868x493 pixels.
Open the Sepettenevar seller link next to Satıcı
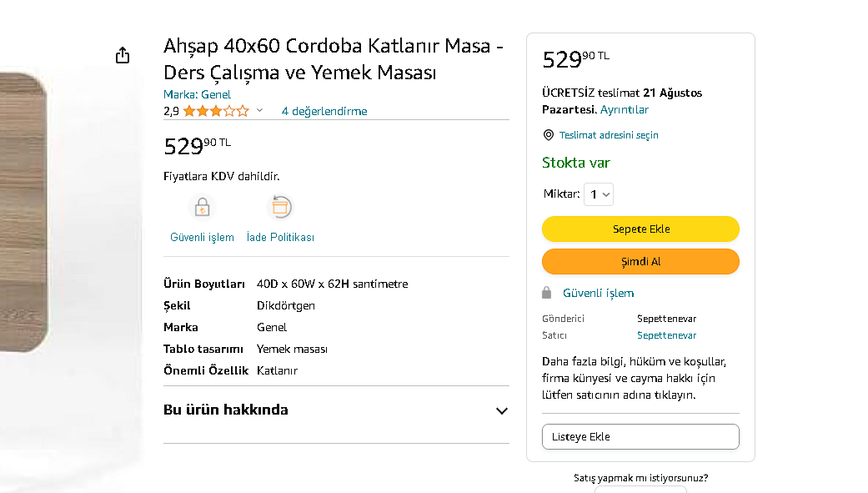coord(666,335)
